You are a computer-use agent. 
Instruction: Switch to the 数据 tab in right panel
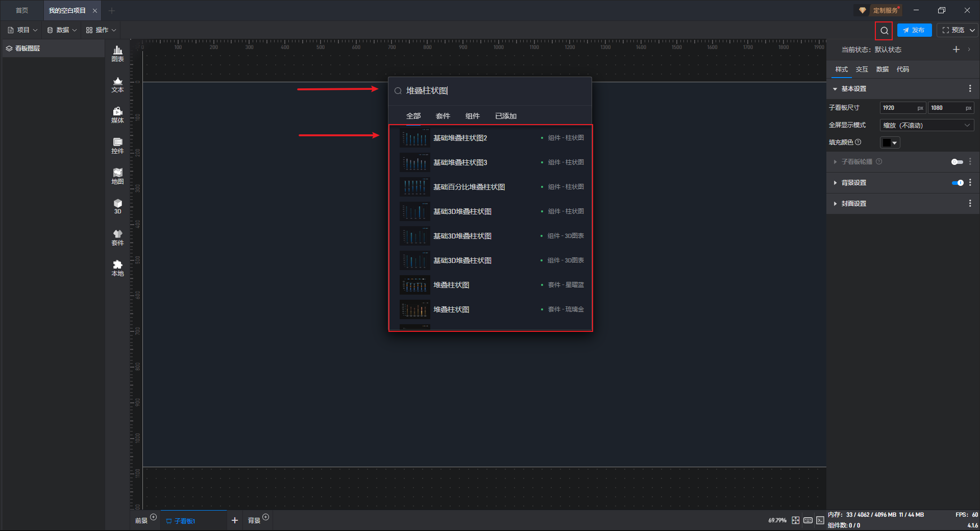tap(882, 69)
